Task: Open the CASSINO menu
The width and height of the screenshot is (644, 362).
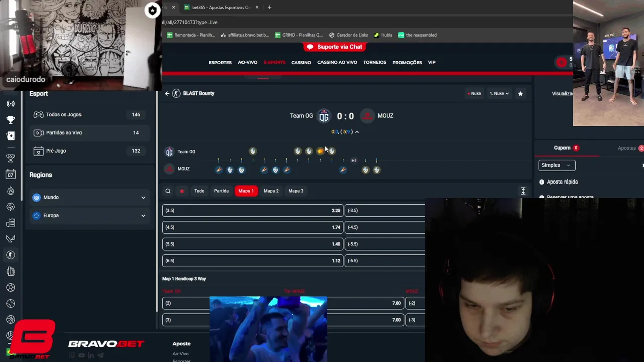Action: (301, 62)
